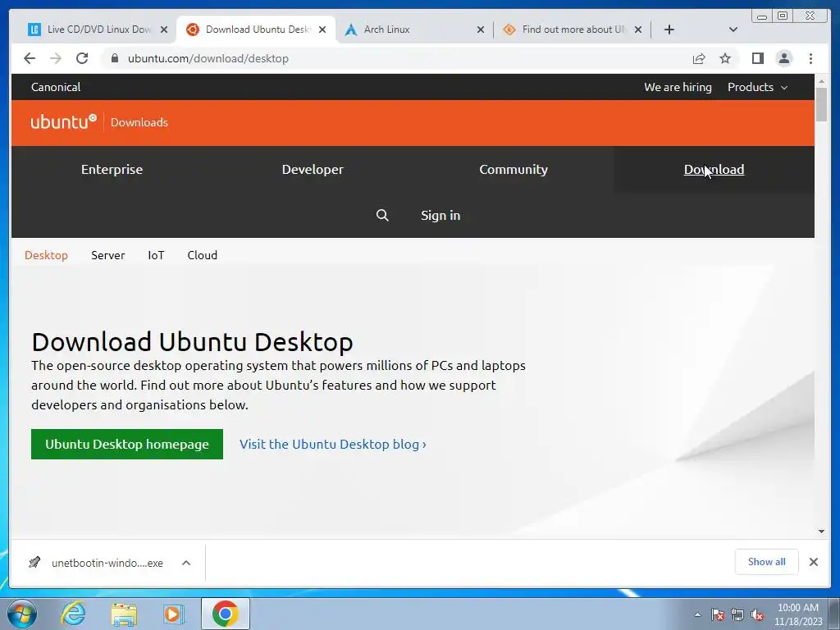Reload the Ubuntu download page
840x630 pixels.
[82, 58]
